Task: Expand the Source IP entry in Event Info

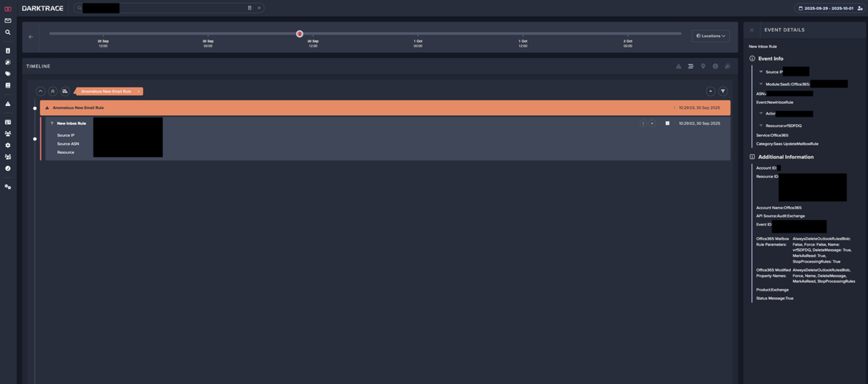Action: coord(761,72)
